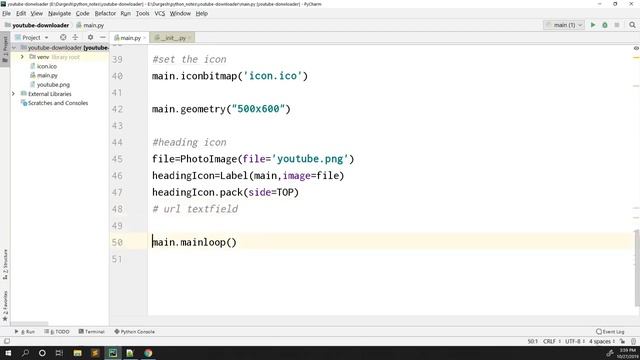This screenshot has width=640, height=360.
Task: Expand External Libraries node
Action: click(x=13, y=94)
